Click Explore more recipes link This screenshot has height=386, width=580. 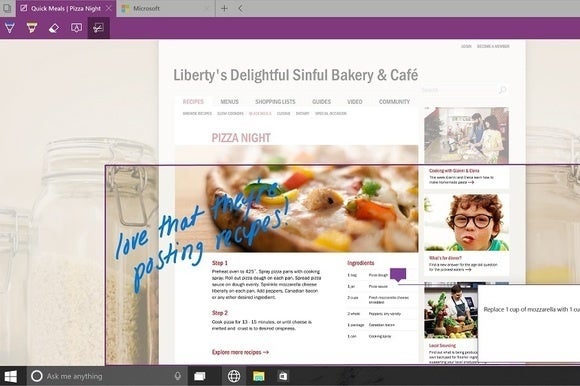240,352
